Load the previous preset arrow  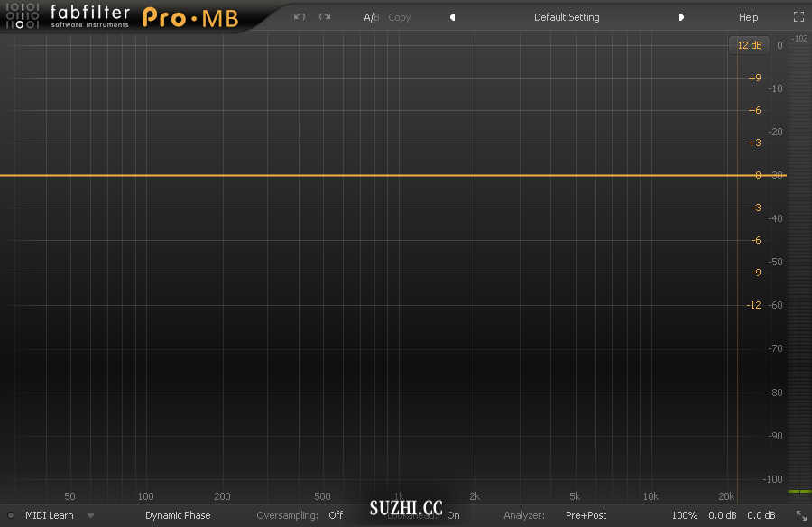(452, 17)
